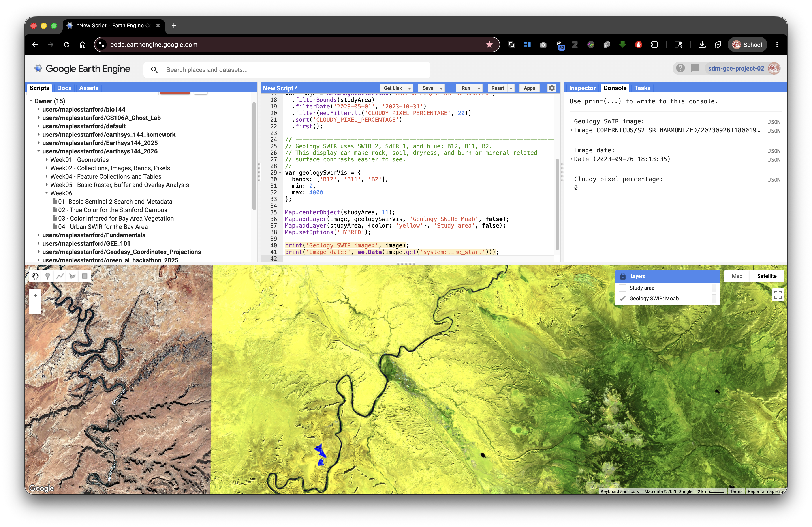The width and height of the screenshot is (812, 527).
Task: Open code editor settings gear
Action: (x=552, y=88)
